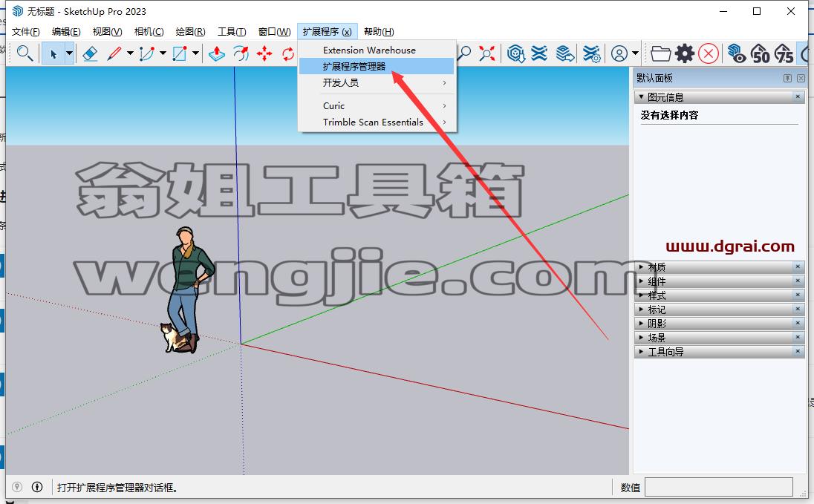
Task: Click the red circled X icon
Action: [709, 53]
